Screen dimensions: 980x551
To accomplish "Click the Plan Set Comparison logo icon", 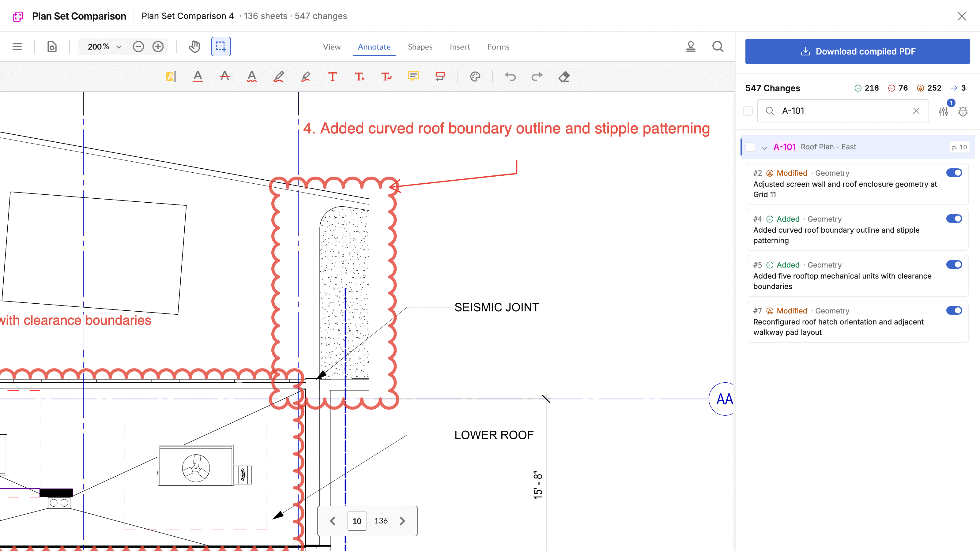I will pyautogui.click(x=18, y=16).
